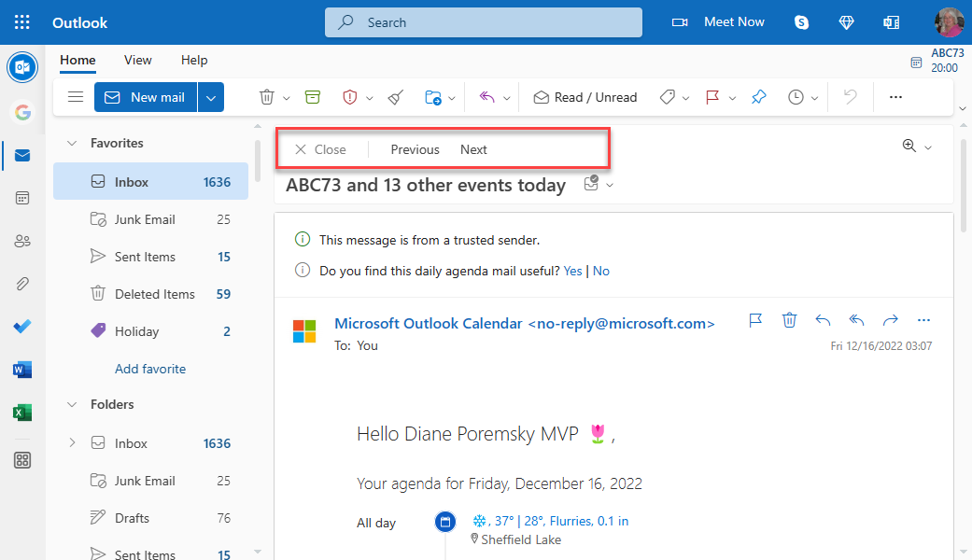Go to Next message

tap(473, 149)
